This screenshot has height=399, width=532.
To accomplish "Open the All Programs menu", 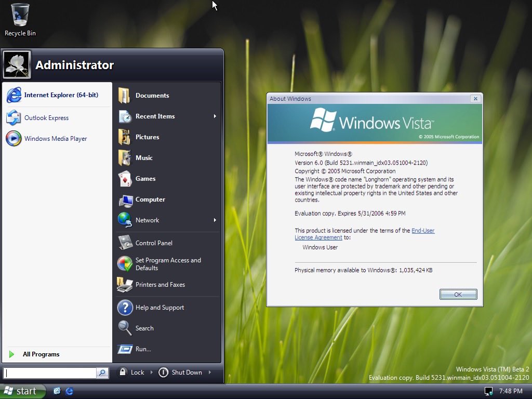I will click(40, 354).
